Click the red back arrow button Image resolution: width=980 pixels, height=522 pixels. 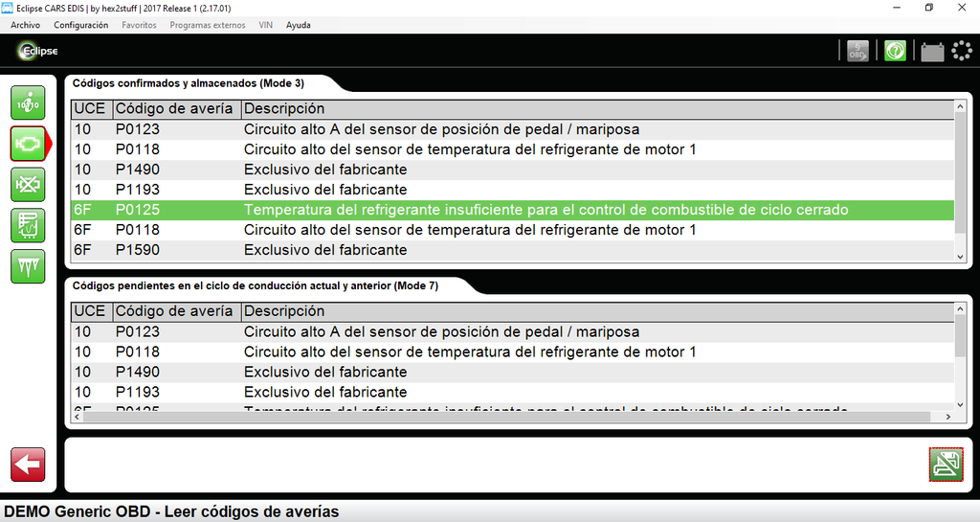coord(28,465)
